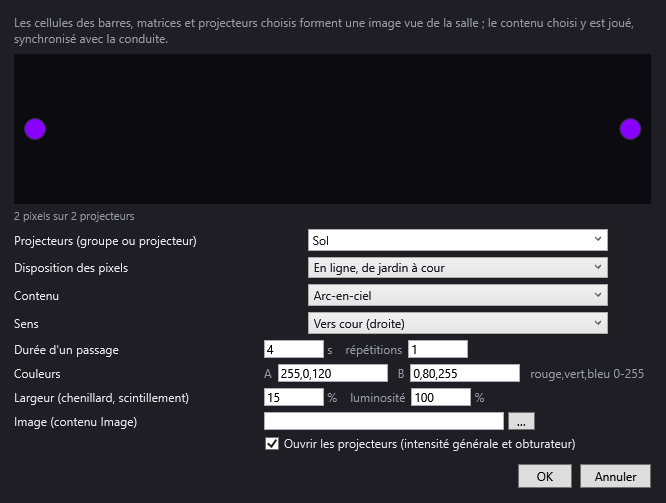The image size is (666, 503).
Task: Click the right purple pixel in preview
Action: click(630, 129)
